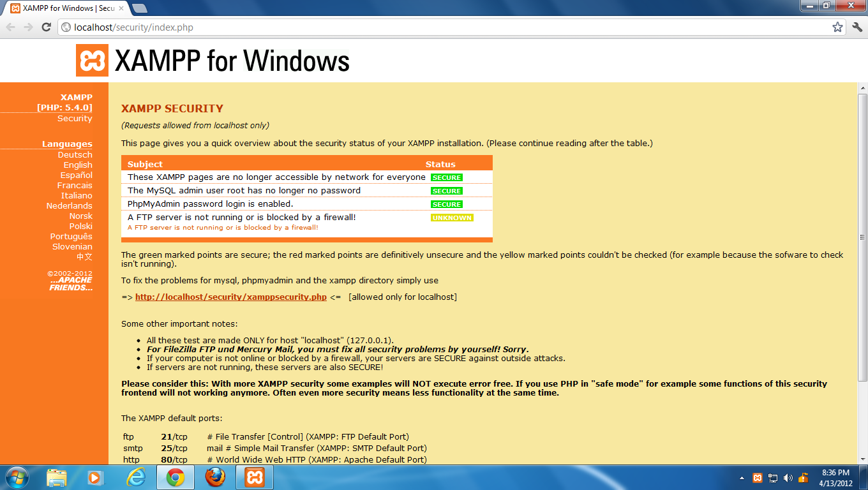Screen dimensions: 868x490
Task: Close the XAMPP for Windows browser tab
Action: pos(121,8)
